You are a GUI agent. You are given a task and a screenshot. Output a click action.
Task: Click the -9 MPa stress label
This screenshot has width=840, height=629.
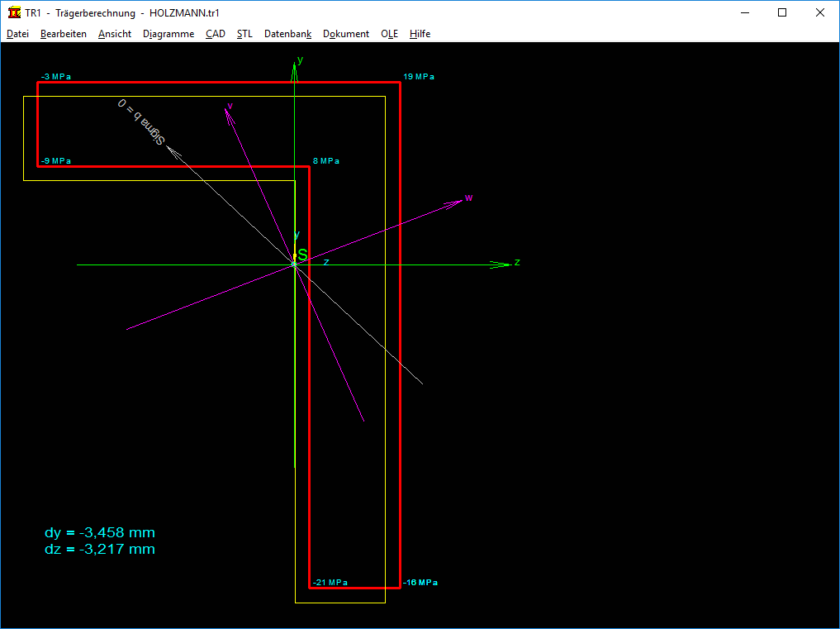click(x=56, y=161)
